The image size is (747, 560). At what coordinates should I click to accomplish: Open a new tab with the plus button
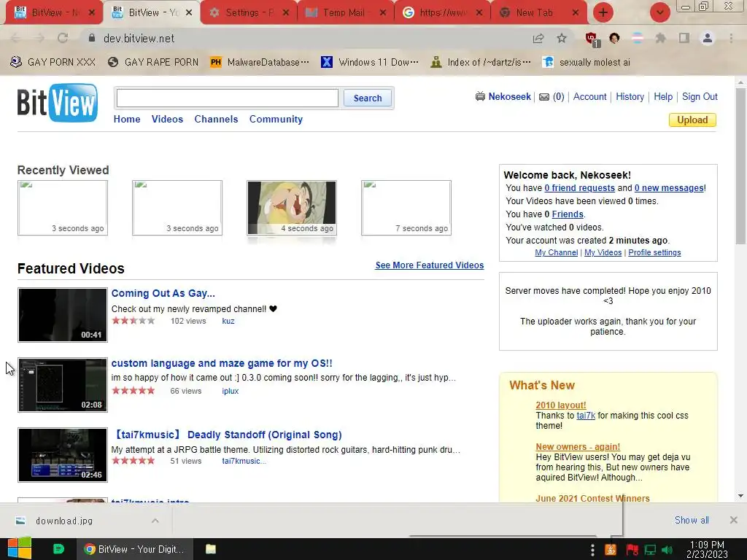point(603,12)
